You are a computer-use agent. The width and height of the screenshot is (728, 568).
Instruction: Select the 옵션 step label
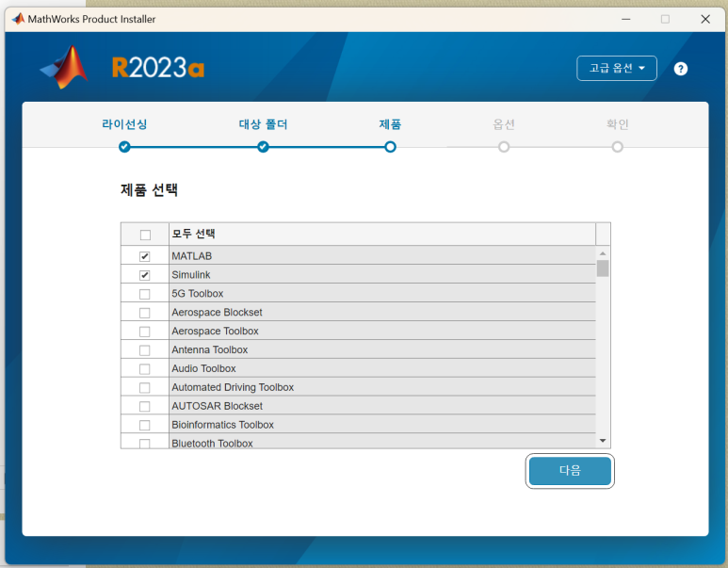tap(504, 124)
